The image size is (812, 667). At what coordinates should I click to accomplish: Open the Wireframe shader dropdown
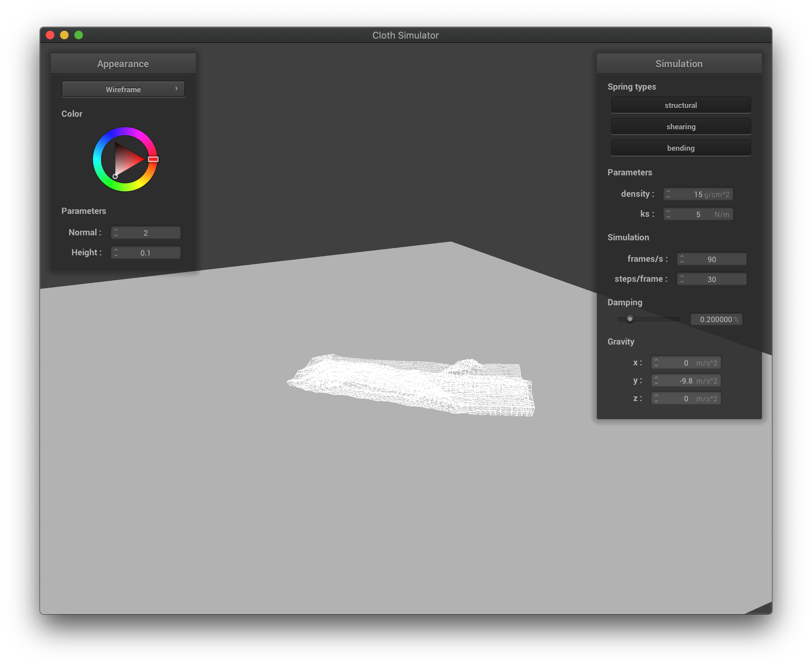click(x=123, y=89)
